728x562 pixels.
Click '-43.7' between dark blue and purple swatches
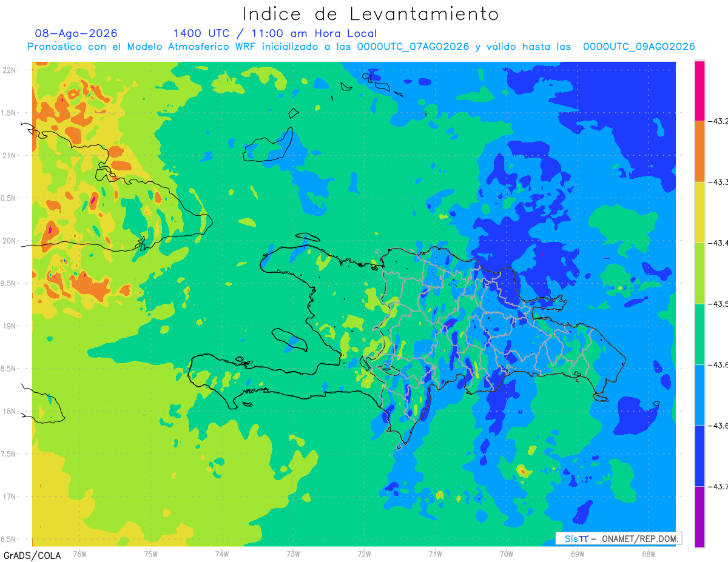[718, 486]
